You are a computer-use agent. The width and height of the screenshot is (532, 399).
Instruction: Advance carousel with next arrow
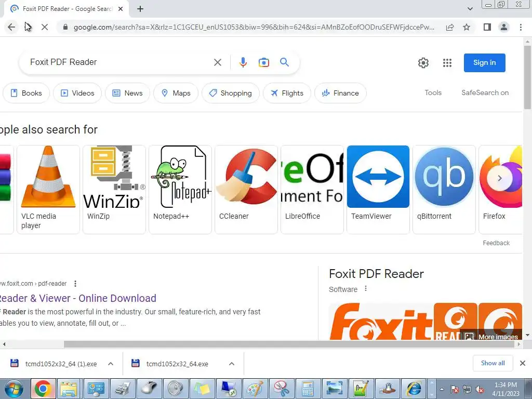click(x=499, y=178)
